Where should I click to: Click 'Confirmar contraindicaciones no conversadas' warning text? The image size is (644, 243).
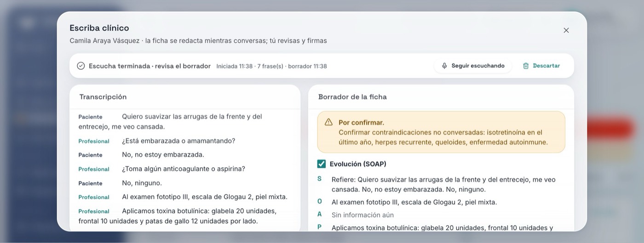(443, 137)
